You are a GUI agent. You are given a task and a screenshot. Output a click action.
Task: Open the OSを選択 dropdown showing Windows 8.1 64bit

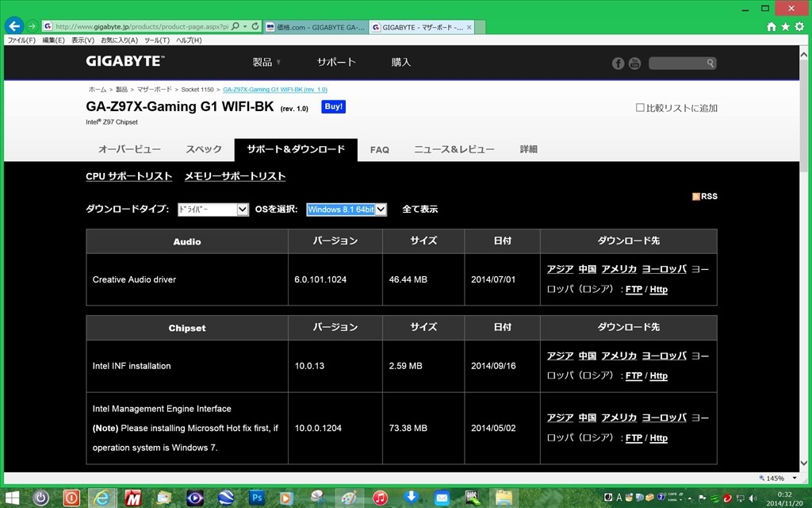(347, 210)
